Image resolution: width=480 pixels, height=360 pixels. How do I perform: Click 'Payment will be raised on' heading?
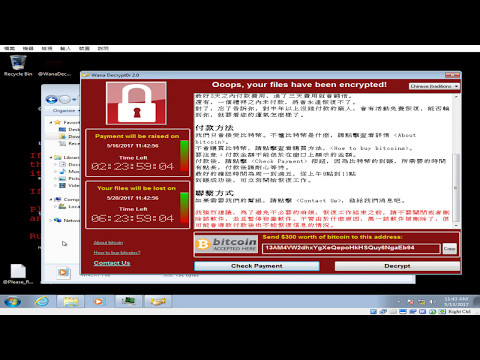[x=137, y=136]
